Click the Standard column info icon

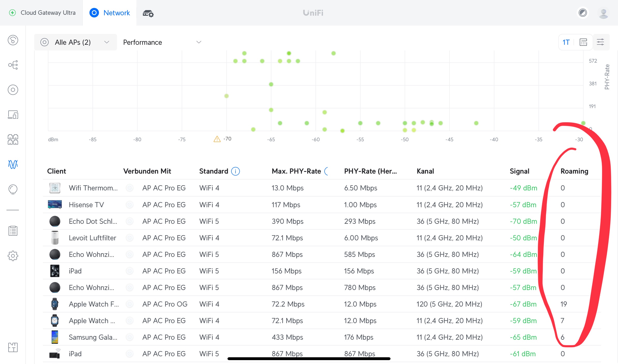click(235, 171)
